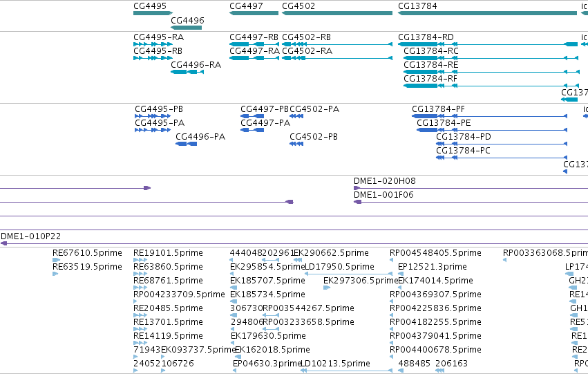Viewport: 588px width, 374px height.
Task: Click the CG4497 gene feature
Action: [x=254, y=13]
